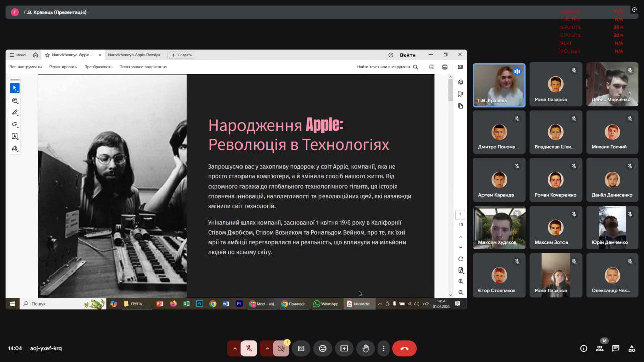The image size is (644, 362).
Task: Print the PDF using the printer icon
Action: [445, 67]
